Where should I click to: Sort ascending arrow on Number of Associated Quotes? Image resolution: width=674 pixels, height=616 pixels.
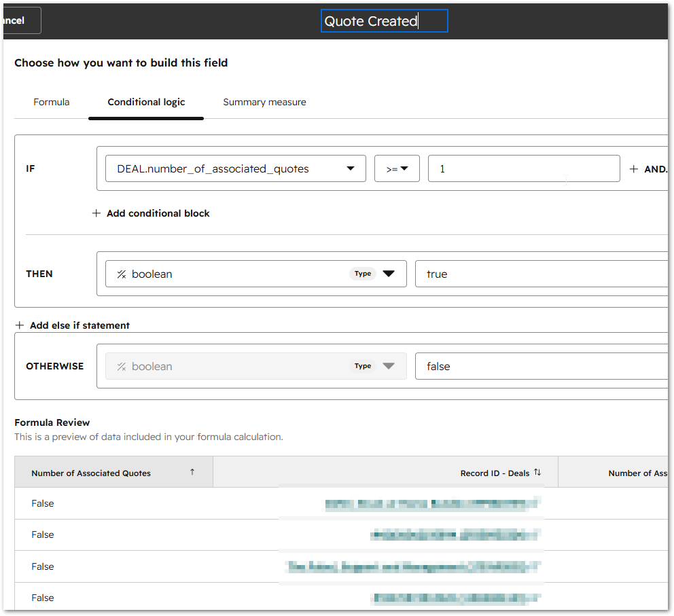point(192,472)
